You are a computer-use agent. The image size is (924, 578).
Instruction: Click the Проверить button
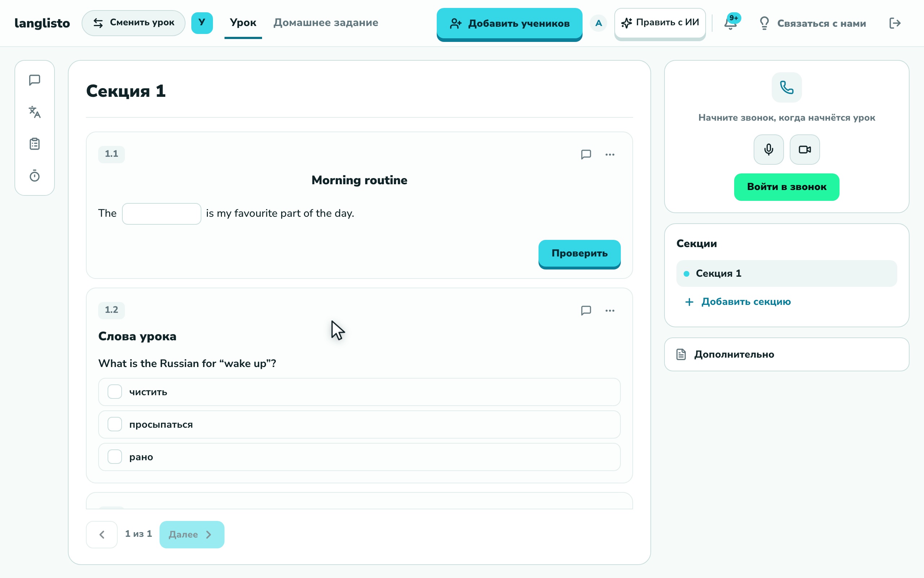coord(580,254)
